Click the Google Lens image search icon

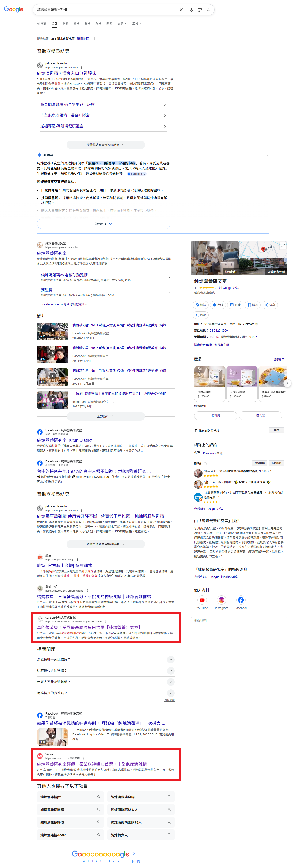coord(200,10)
